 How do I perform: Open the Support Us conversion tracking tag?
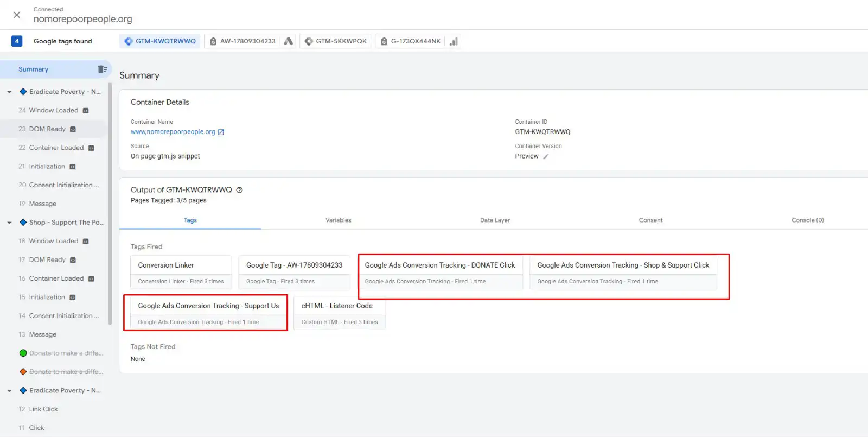(209, 313)
